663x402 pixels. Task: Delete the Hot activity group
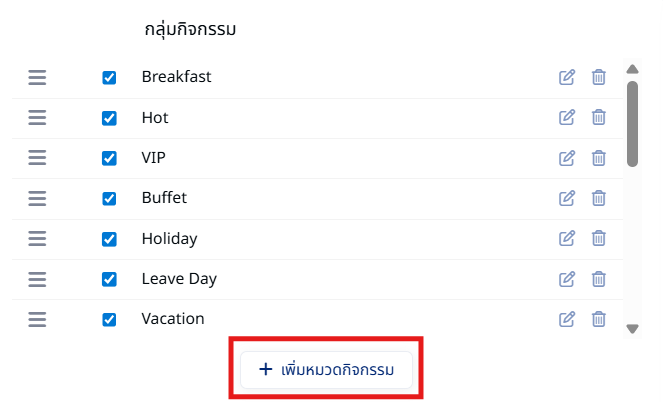tap(598, 118)
